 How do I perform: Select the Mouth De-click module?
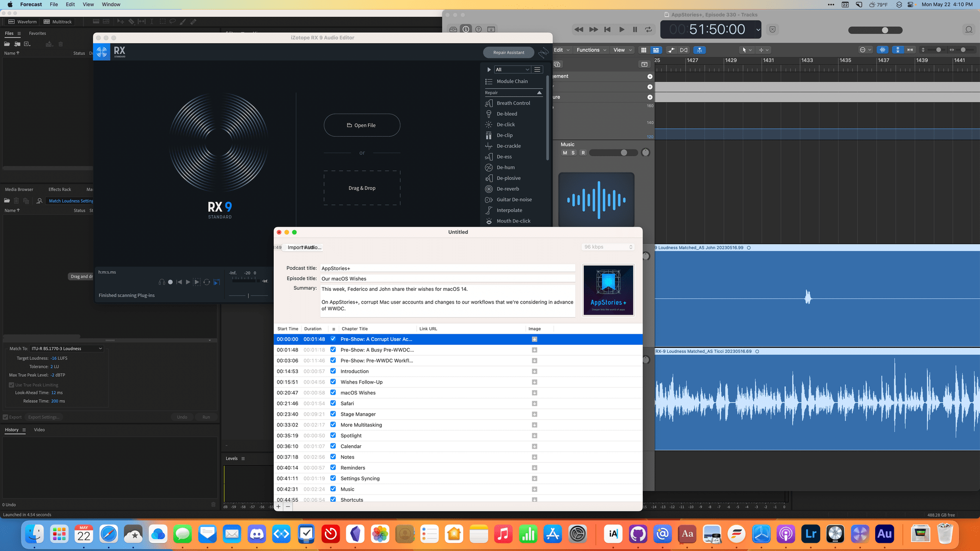[x=513, y=220]
